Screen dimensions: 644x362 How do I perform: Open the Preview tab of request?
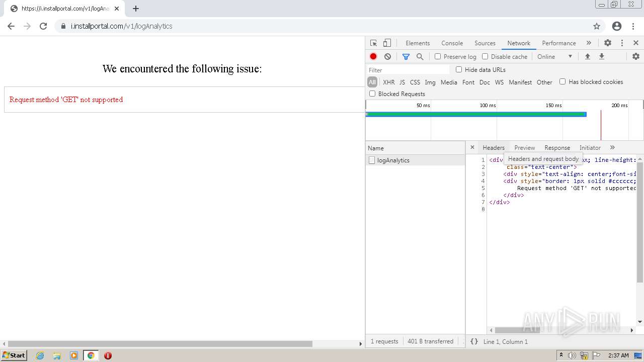pos(525,147)
